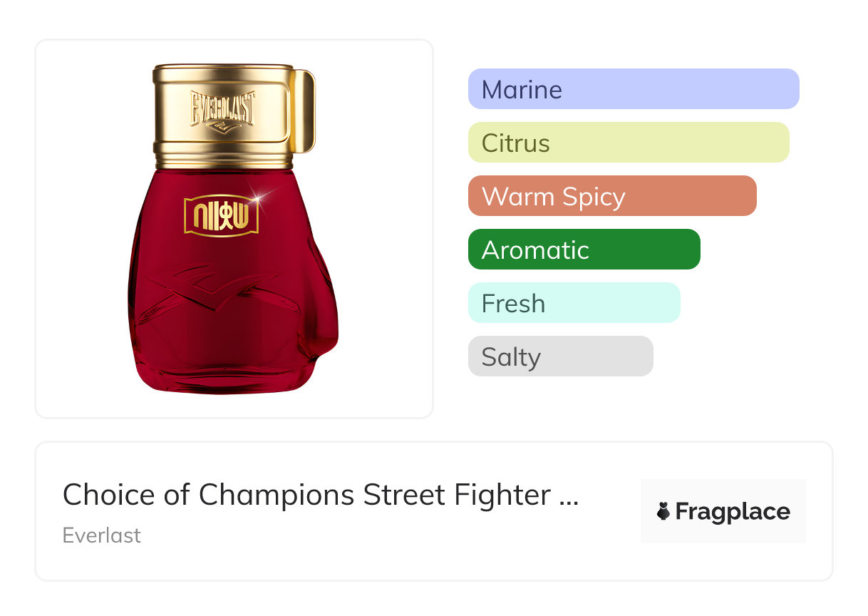Click the gold clip on the cap's side

click(304, 111)
